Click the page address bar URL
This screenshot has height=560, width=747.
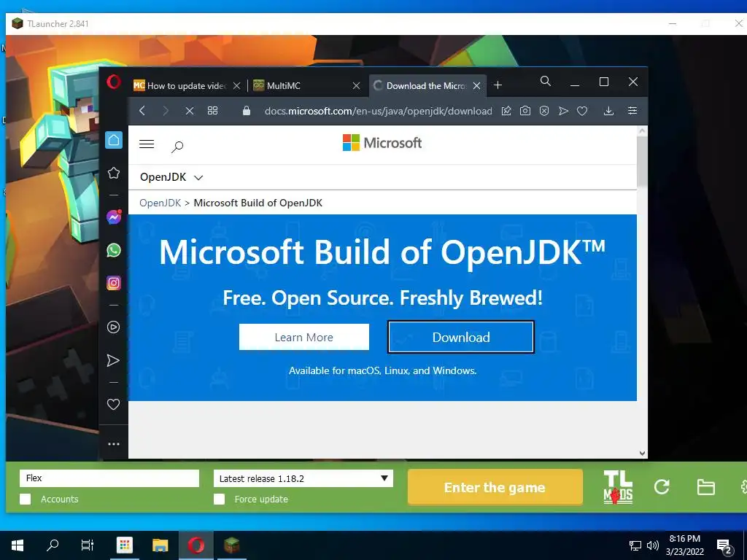(x=379, y=111)
